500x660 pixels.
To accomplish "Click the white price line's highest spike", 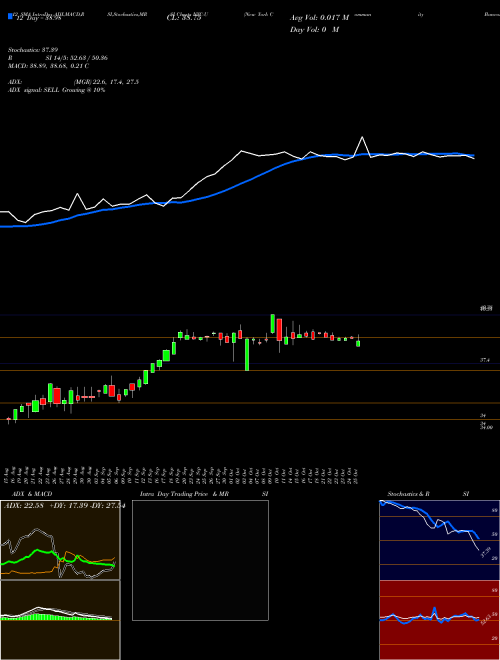I will (x=362, y=137).
